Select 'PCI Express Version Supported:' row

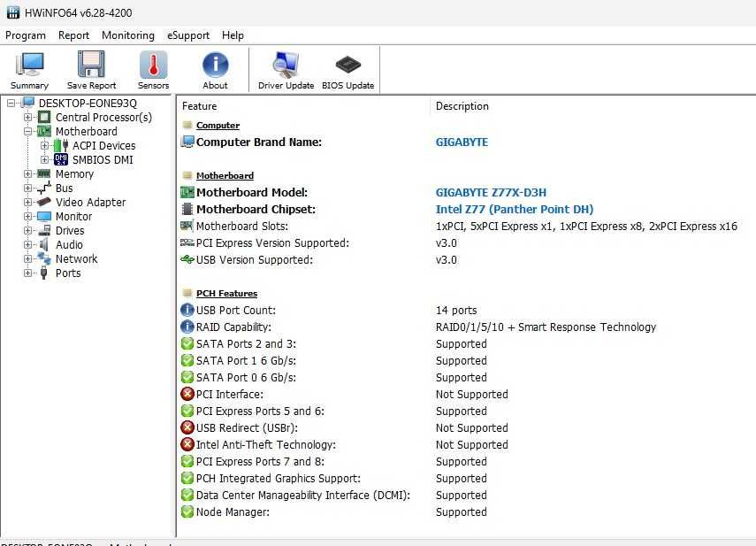point(272,243)
